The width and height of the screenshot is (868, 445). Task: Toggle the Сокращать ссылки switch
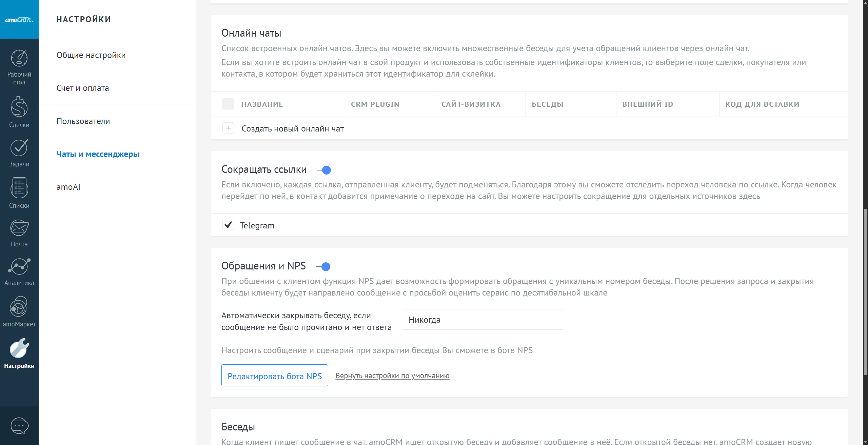pyautogui.click(x=324, y=170)
